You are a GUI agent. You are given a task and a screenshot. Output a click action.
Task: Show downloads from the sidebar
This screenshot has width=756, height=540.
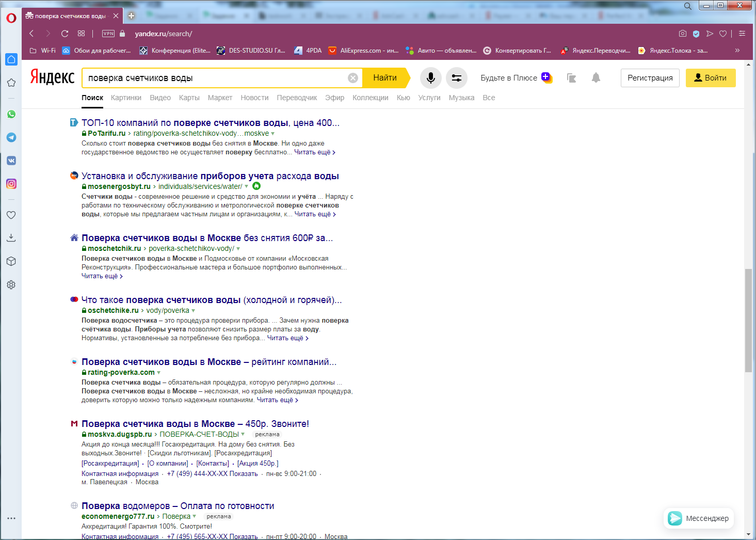click(x=11, y=238)
